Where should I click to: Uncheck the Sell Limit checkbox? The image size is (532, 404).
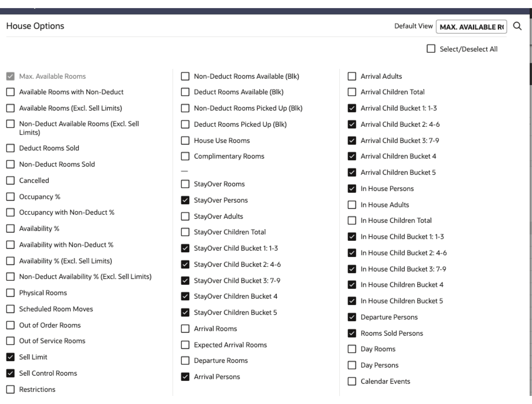pyautogui.click(x=10, y=357)
